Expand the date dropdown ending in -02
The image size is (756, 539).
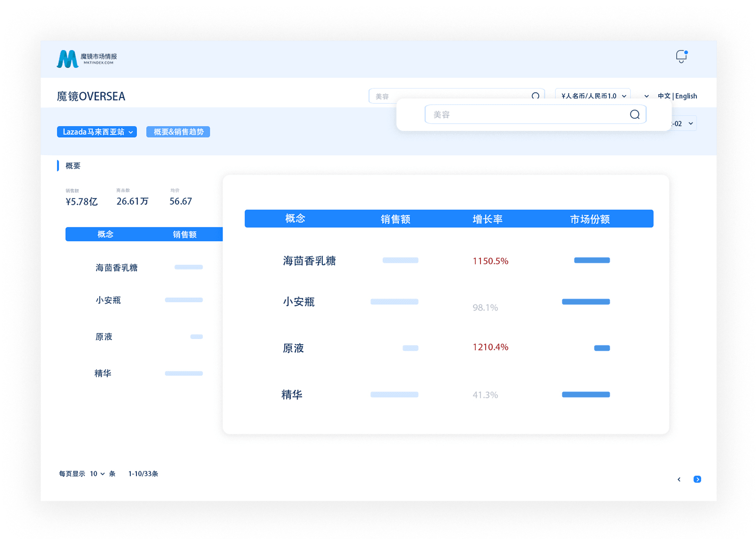click(684, 123)
